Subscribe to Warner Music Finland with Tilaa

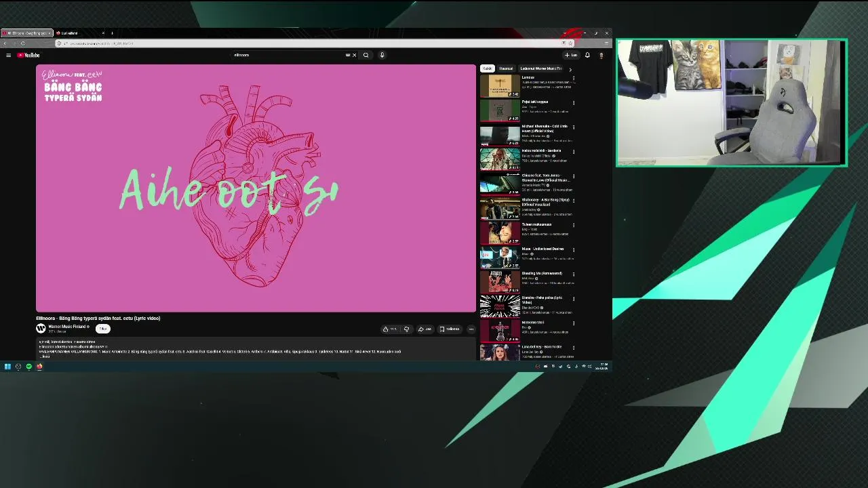(102, 329)
